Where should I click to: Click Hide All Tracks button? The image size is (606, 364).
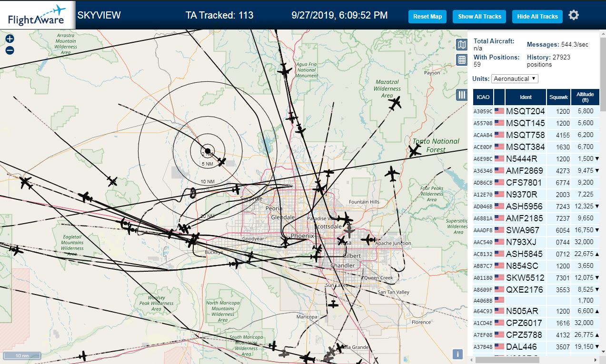[x=537, y=17]
